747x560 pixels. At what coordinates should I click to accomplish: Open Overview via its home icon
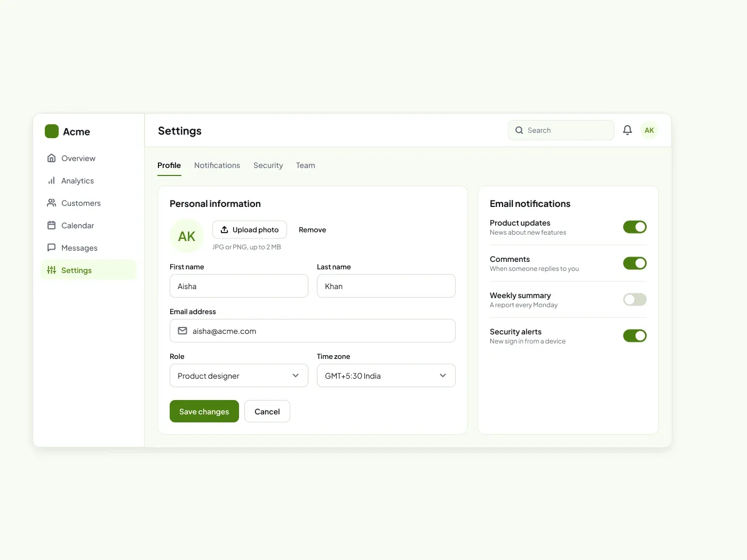(52, 158)
